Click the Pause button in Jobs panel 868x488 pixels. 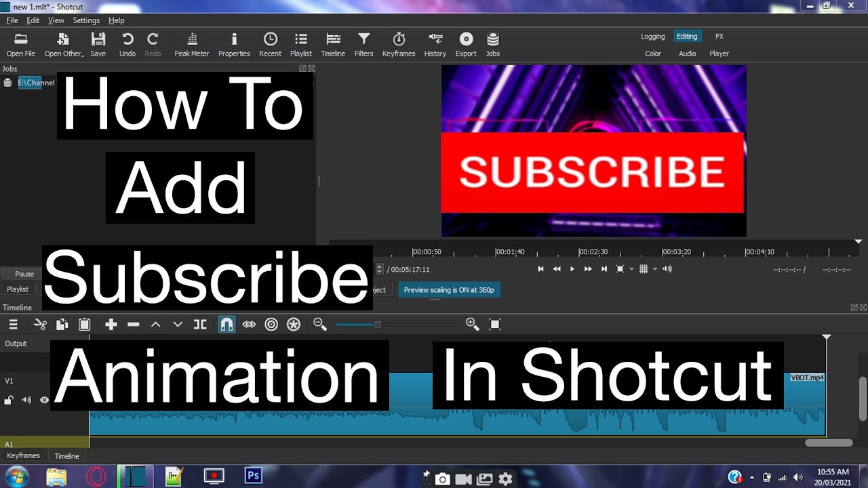[25, 274]
